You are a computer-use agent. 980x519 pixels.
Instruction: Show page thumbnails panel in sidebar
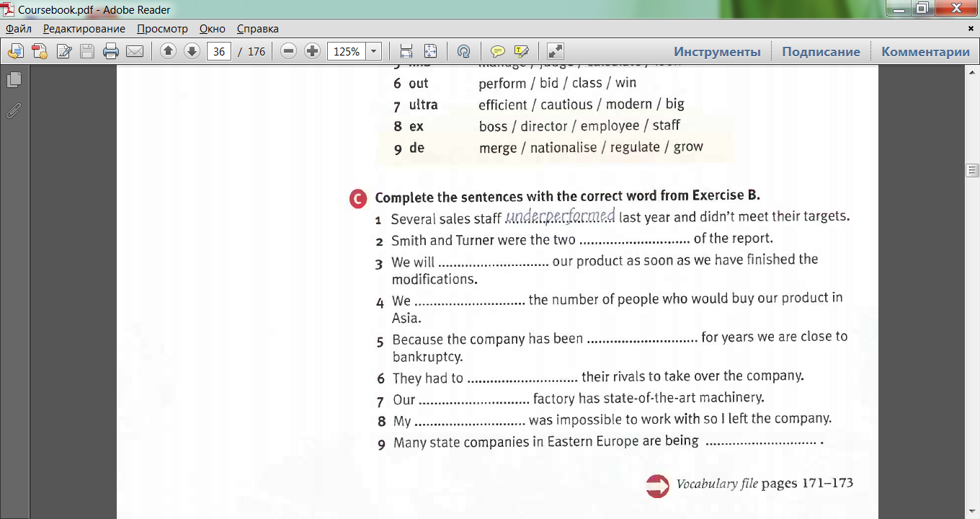(14, 79)
